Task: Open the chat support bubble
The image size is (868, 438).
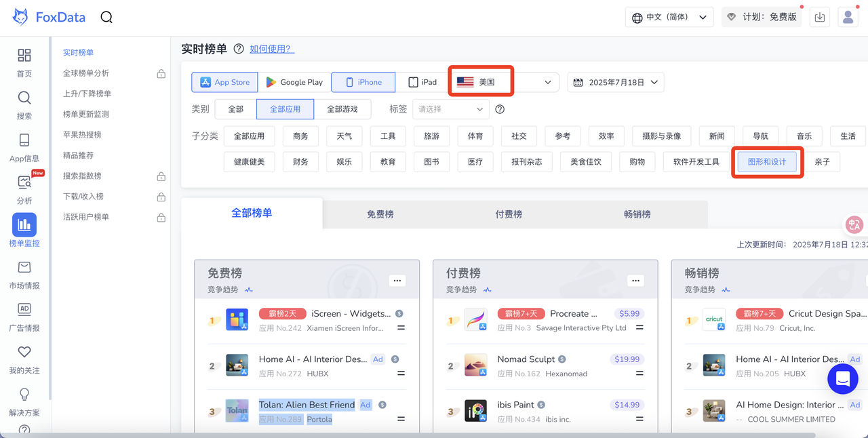Action: click(x=843, y=378)
